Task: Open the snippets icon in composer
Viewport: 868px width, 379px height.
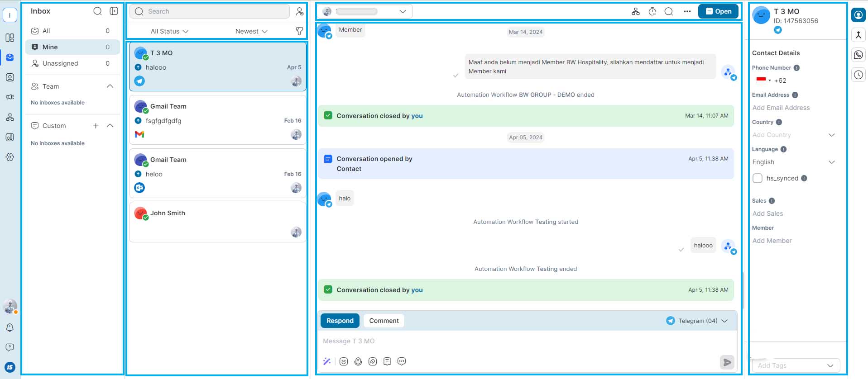Action: [387, 361]
